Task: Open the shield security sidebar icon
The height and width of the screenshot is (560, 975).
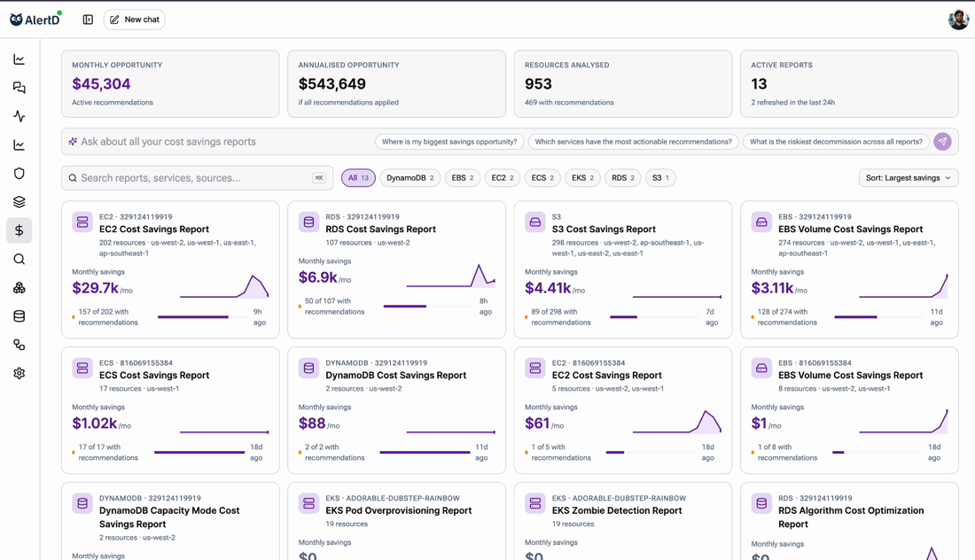Action: (19, 174)
